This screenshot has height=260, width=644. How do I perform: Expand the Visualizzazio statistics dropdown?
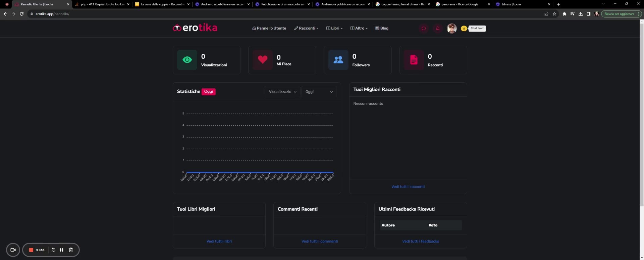point(282,92)
